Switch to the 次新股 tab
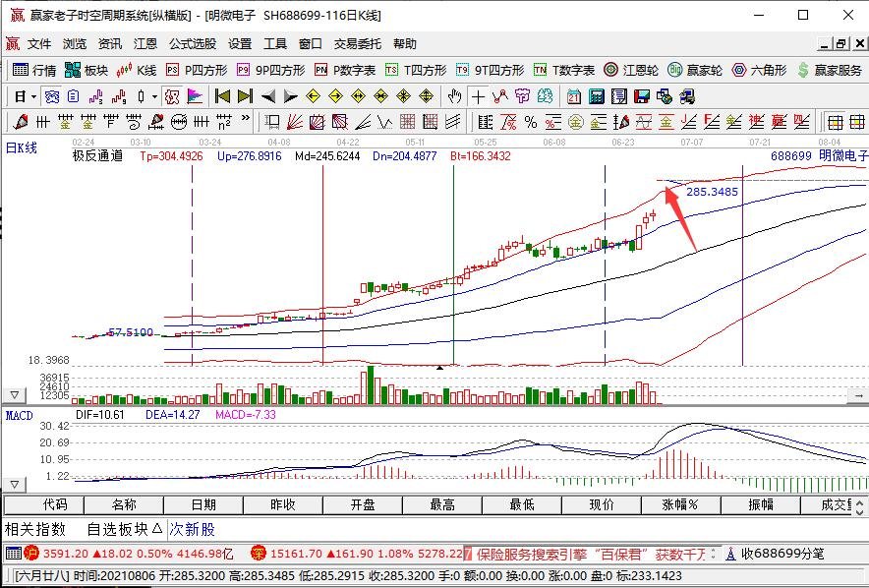Screen dimensions: 869x588 [x=192, y=529]
